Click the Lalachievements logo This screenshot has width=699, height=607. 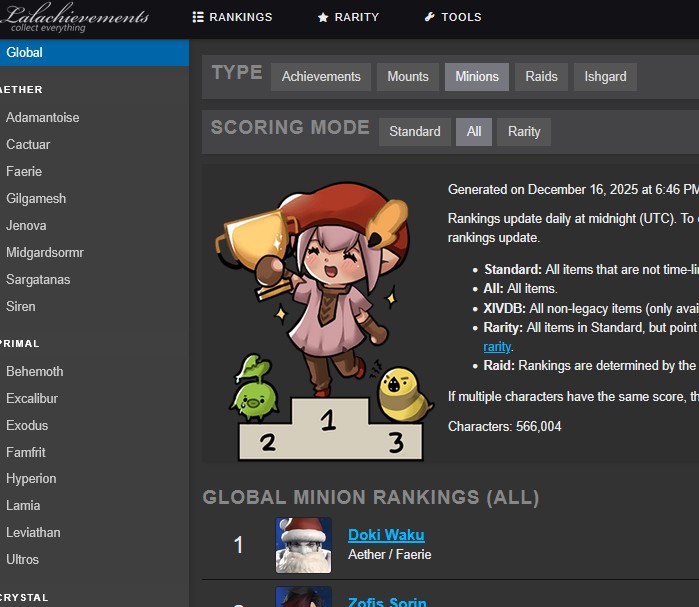point(76,18)
